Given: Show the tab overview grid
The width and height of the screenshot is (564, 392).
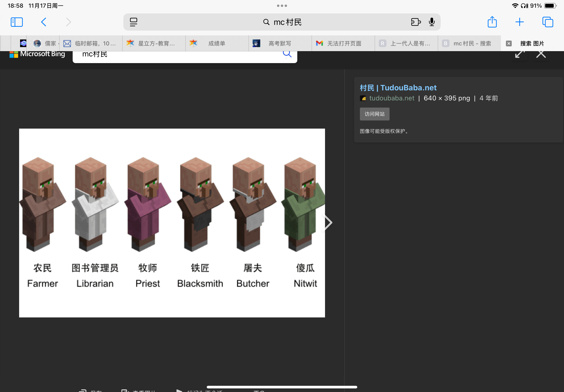Looking at the screenshot, I should [x=548, y=22].
